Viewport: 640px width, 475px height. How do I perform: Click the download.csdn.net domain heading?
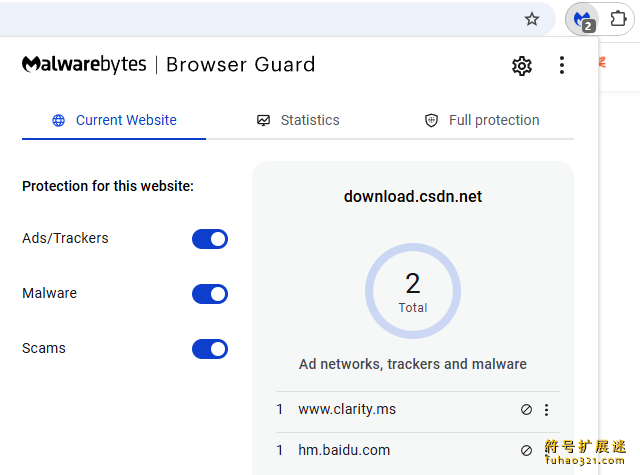[413, 197]
